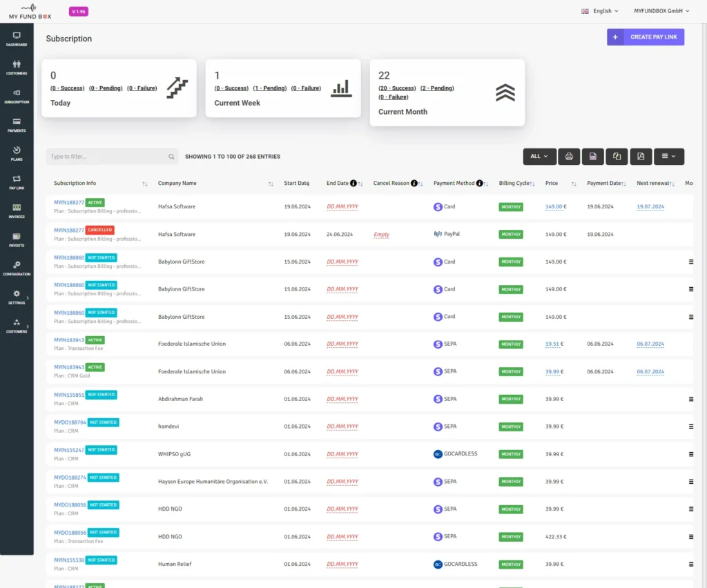Image resolution: width=707 pixels, height=588 pixels.
Task: Open subscription MYIN155851 link
Action: pyautogui.click(x=69, y=395)
